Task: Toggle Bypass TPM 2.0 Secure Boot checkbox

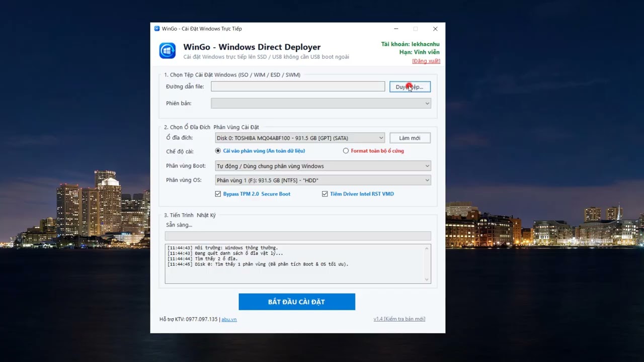Action: [x=218, y=194]
